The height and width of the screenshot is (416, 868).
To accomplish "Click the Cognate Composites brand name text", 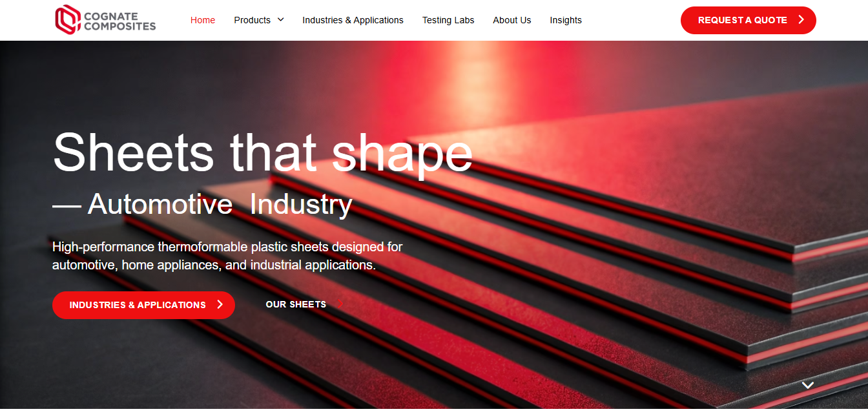I will tap(119, 20).
